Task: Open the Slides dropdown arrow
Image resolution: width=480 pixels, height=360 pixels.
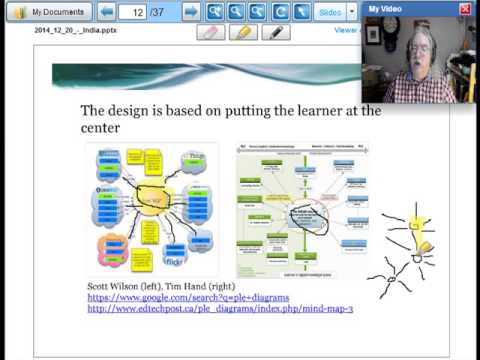Action: [352, 12]
